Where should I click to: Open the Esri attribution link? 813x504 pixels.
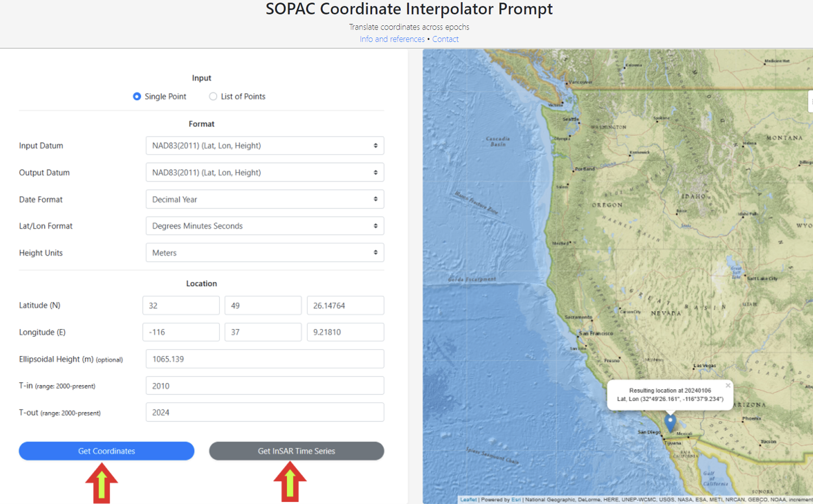pos(516,499)
